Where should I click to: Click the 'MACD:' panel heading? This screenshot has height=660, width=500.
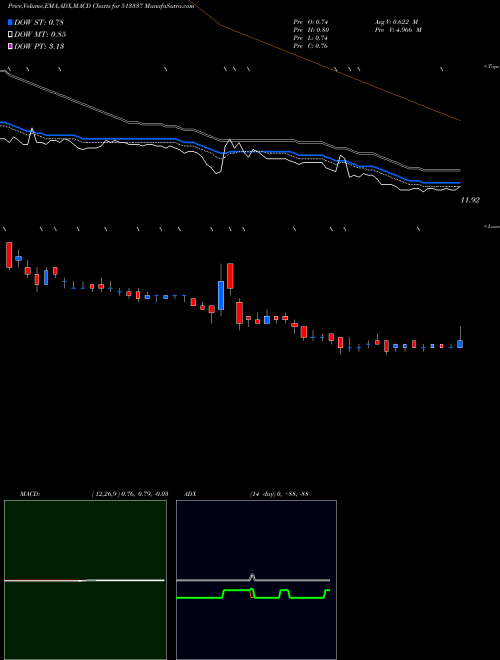tap(29, 494)
